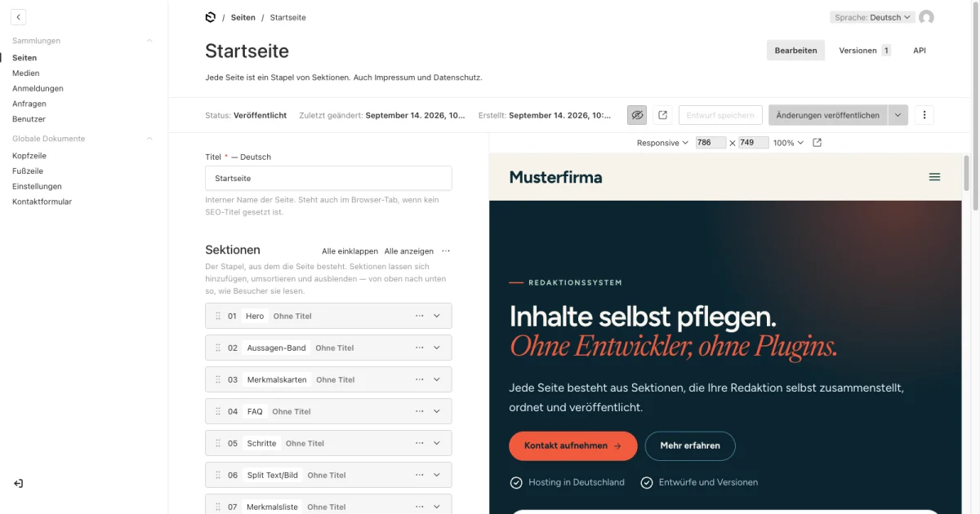Screen dimensions: 980x514
Task: Open Fußzeile global document
Action: tap(28, 171)
